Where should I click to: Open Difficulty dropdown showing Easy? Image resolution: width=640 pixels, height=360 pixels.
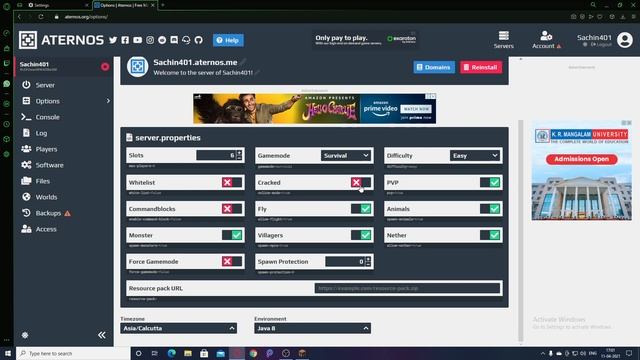[475, 156]
